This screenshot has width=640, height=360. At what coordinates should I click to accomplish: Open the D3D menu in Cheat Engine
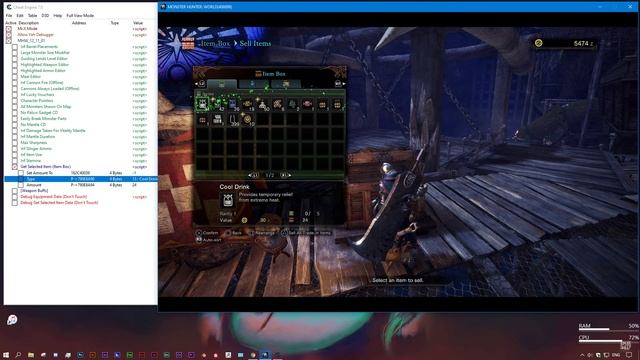coord(45,16)
